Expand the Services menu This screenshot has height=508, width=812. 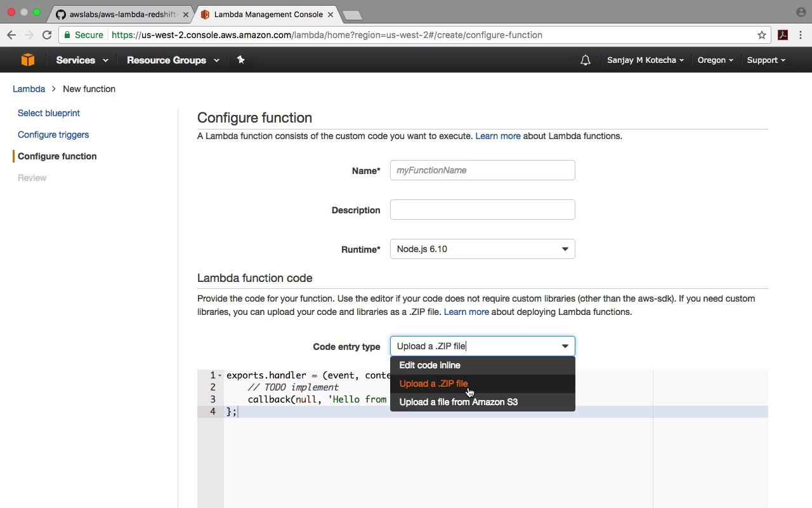coord(82,60)
